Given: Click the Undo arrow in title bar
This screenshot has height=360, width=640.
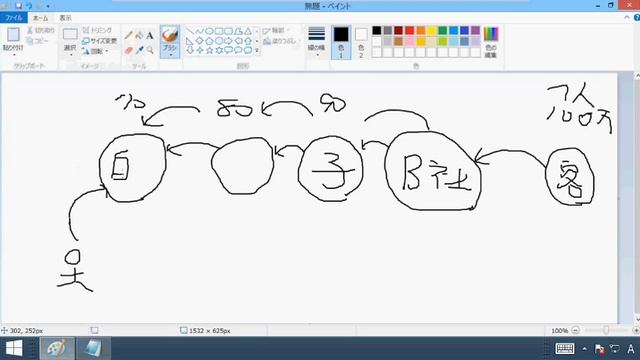Looking at the screenshot, I should [x=29, y=6].
